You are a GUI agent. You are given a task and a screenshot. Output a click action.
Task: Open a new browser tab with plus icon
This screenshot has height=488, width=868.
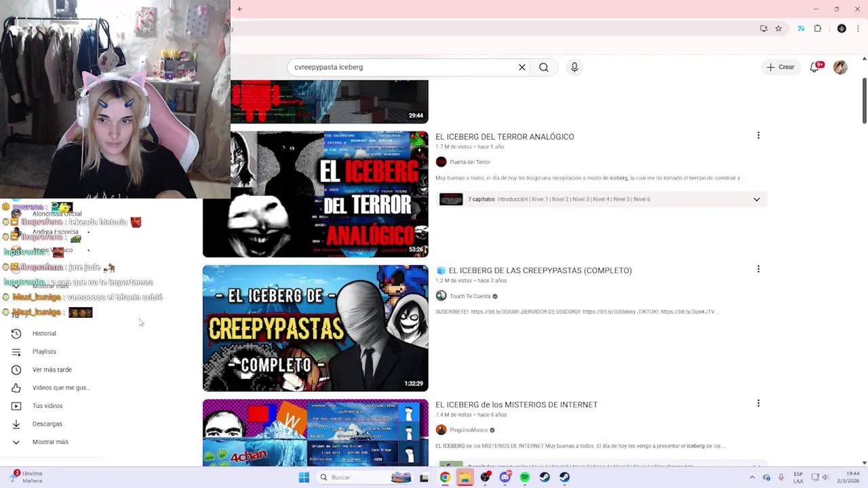click(239, 9)
